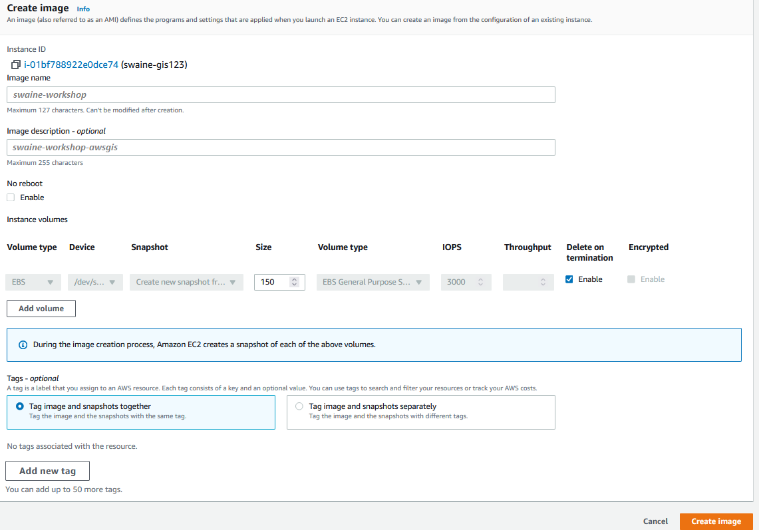Open the /dev/s... device dropdown
This screenshot has height=532, width=759.
[95, 282]
